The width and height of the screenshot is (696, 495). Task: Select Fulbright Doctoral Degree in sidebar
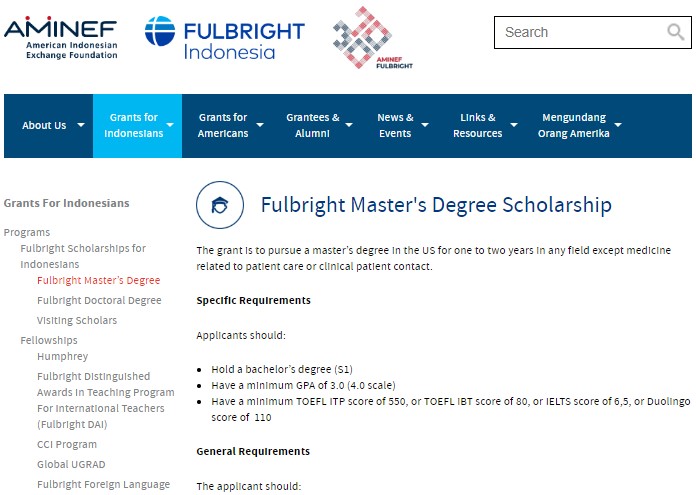point(99,300)
